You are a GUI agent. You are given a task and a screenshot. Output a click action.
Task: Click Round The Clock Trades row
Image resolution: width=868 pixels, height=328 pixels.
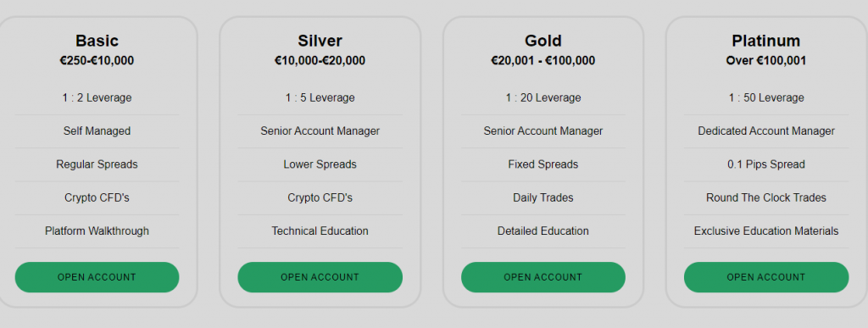click(766, 197)
